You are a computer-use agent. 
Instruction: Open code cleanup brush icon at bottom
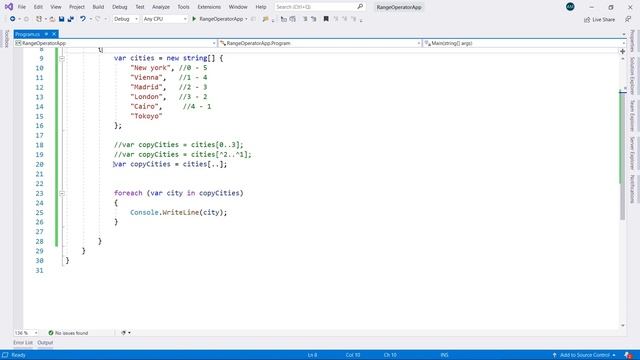pos(124,333)
